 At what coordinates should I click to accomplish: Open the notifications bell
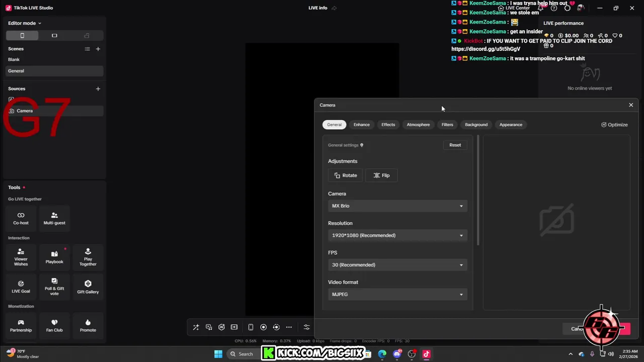click(540, 8)
